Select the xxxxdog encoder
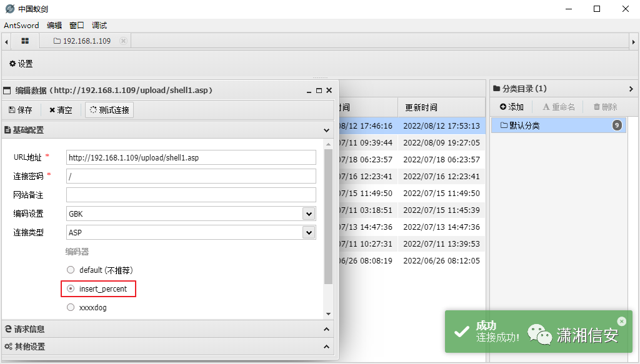 pyautogui.click(x=71, y=307)
